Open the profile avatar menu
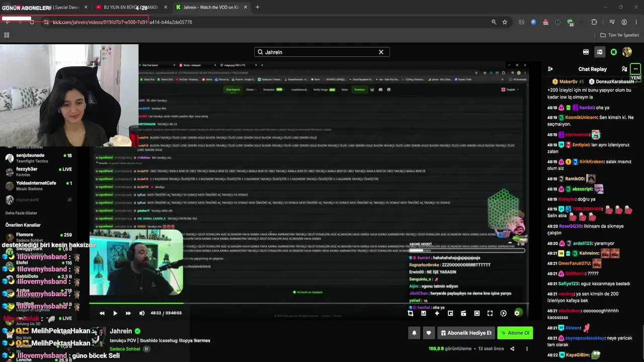Image resolution: width=644 pixels, height=362 pixels. [627, 52]
